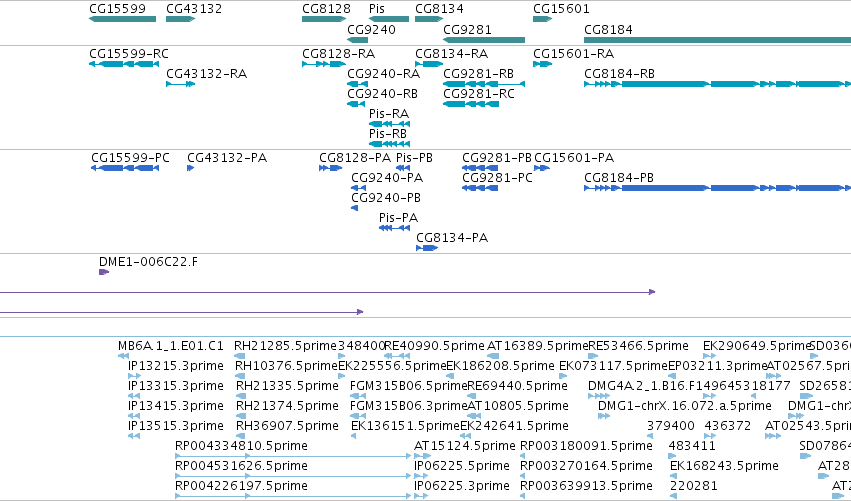The image size is (851, 501).
Task: Click the IP06225.5prime label
Action: tap(462, 466)
